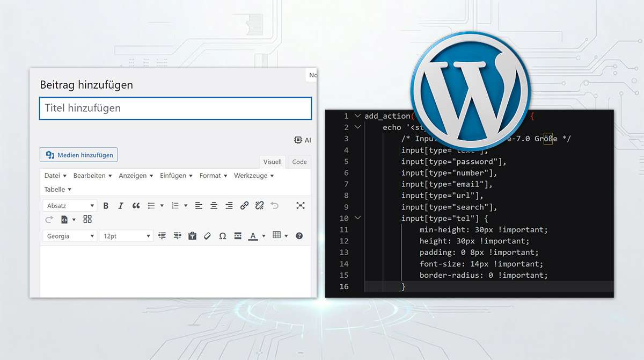Insert a horizontal line
The width and height of the screenshot is (644, 360).
tap(238, 236)
